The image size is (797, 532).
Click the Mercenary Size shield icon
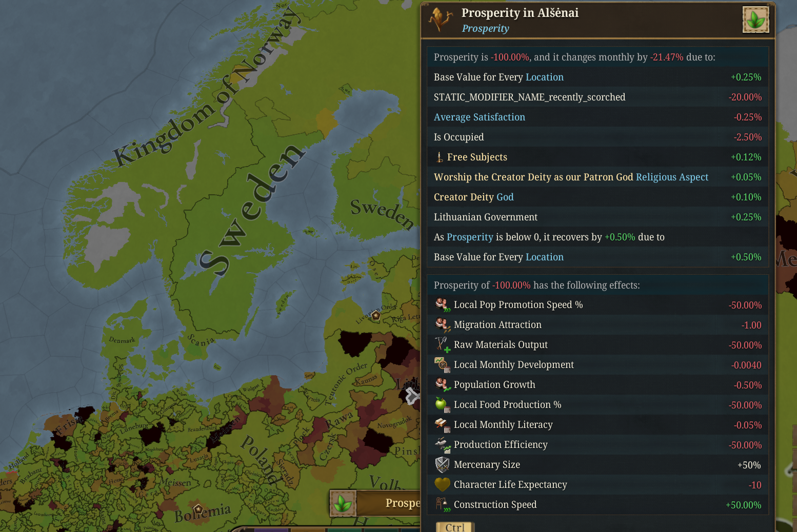point(443,465)
